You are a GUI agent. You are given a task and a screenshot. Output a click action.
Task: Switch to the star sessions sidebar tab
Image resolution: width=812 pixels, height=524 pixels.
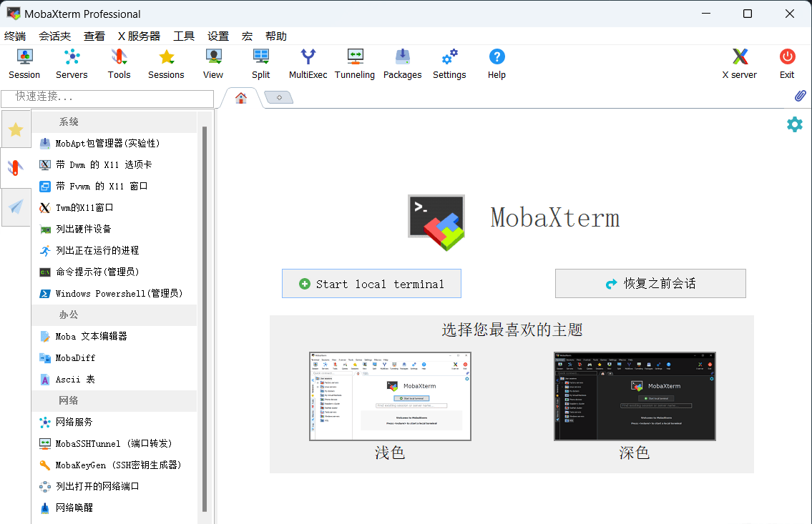point(16,129)
